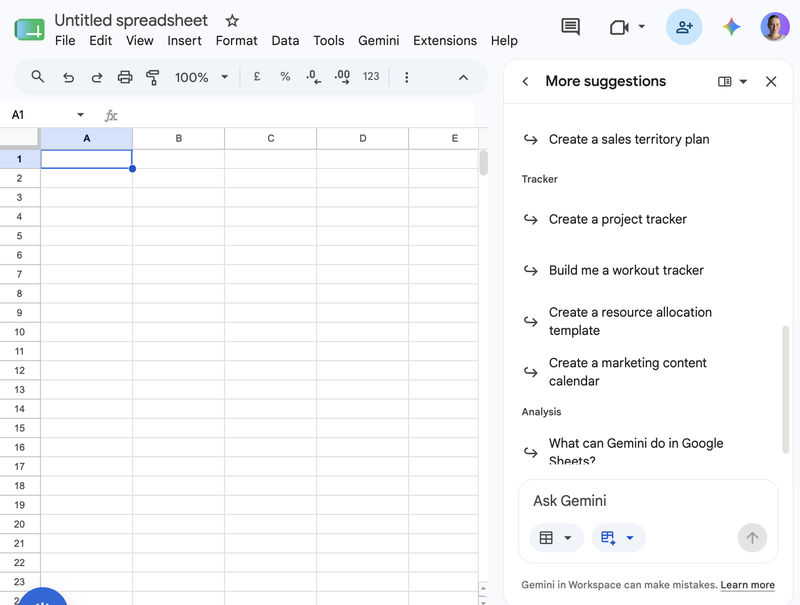The width and height of the screenshot is (800, 605).
Task: Open the Learn more link
Action: (x=747, y=585)
